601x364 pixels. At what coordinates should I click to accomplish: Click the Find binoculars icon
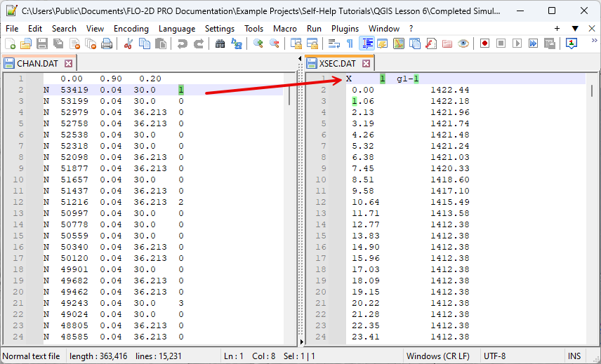[220, 43]
